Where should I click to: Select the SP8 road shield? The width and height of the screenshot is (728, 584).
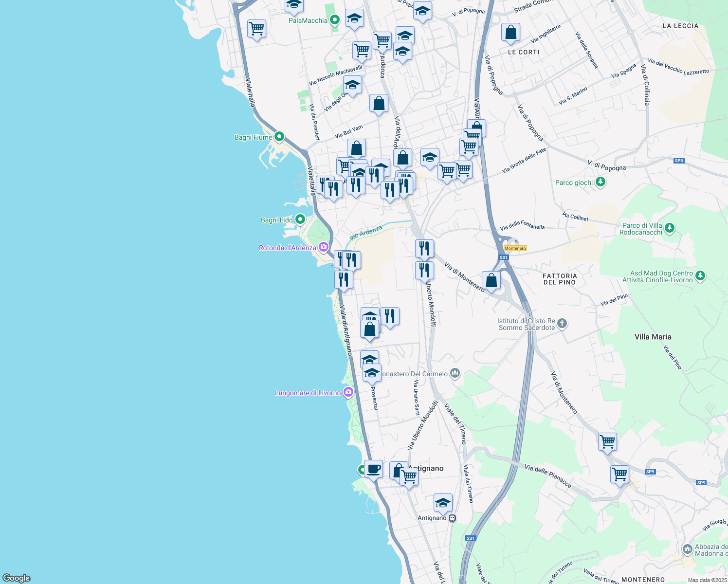(679, 161)
